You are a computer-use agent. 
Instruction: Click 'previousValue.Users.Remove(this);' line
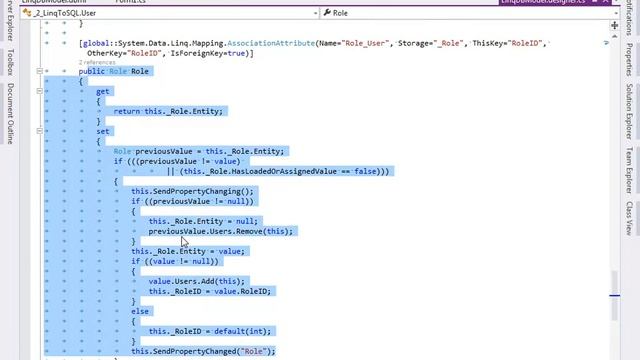click(220, 231)
